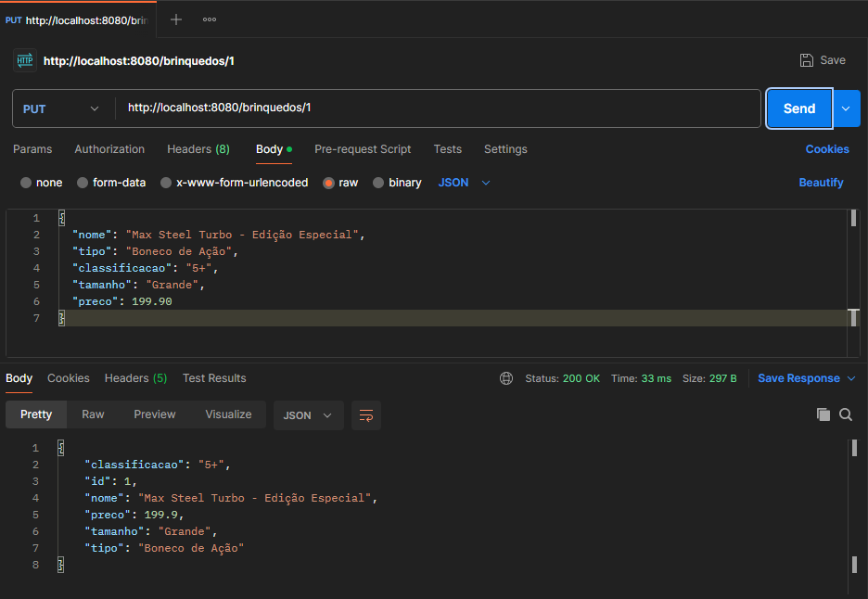Open the Test Results tab
Screen dimensions: 868x599
[214, 378]
